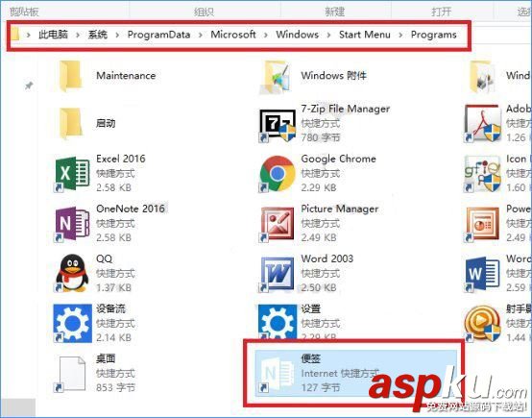Viewport: 532px width, 418px height.
Task: Open the Windows 附件 folder icon
Action: click(276, 77)
